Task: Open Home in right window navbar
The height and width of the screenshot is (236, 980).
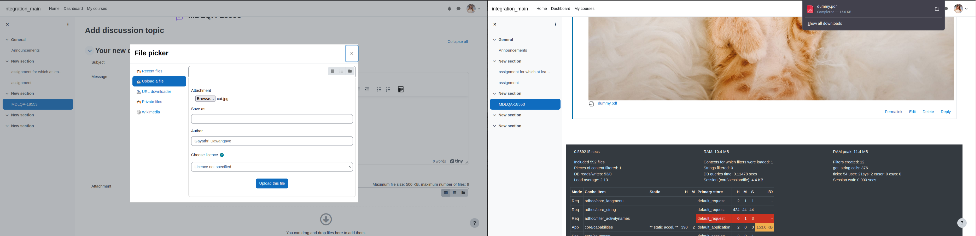Action: [541, 9]
